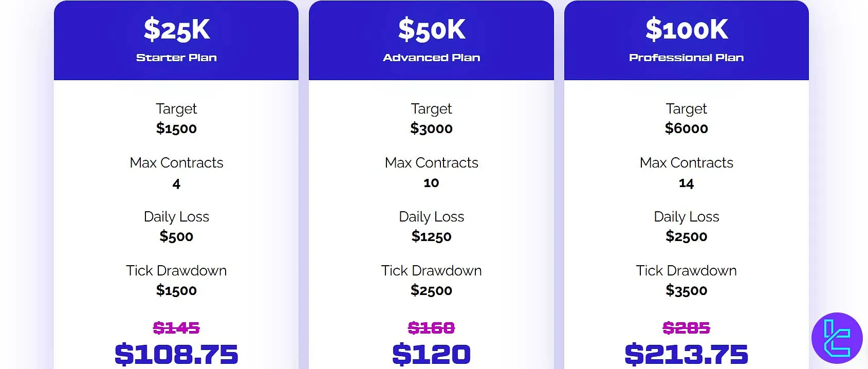Click the crossed-out $285 original price
The image size is (868, 369).
[686, 327]
